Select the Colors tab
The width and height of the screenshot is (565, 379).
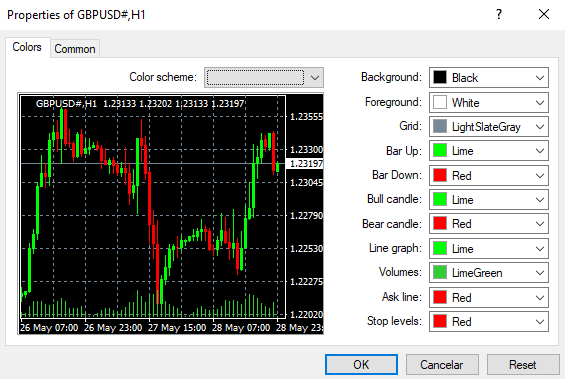click(27, 47)
